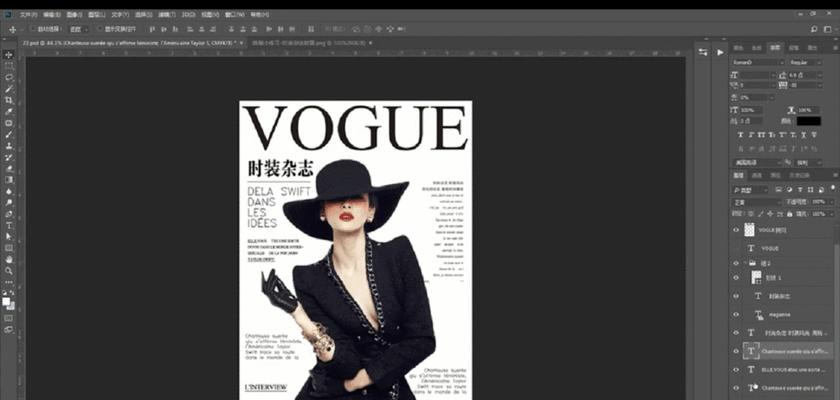840x400 pixels.
Task: Switch to the second png document tab
Action: point(309,42)
